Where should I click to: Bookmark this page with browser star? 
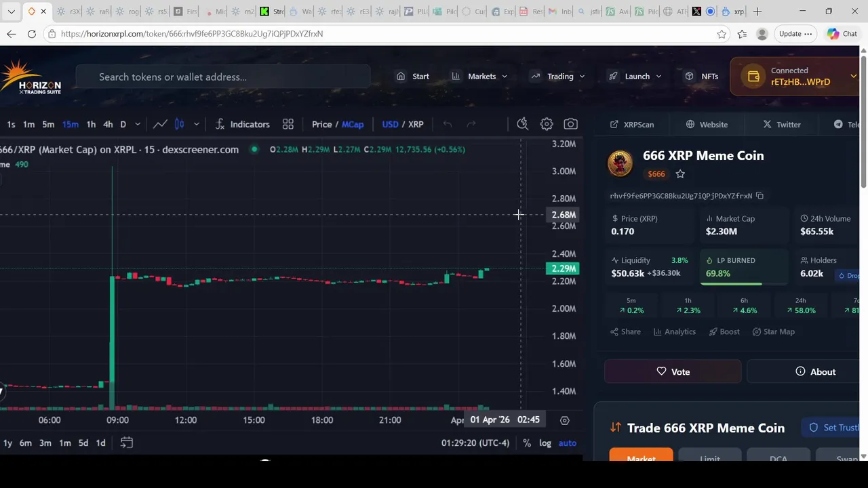point(722,34)
